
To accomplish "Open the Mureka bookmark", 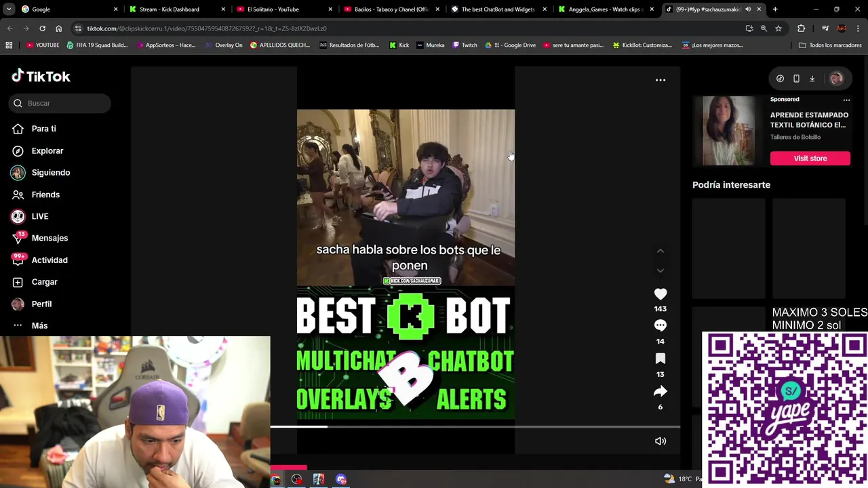I will pyautogui.click(x=431, y=45).
